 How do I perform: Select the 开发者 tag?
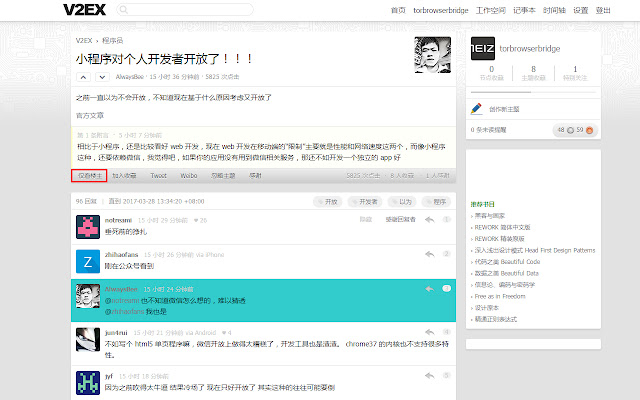coord(365,202)
